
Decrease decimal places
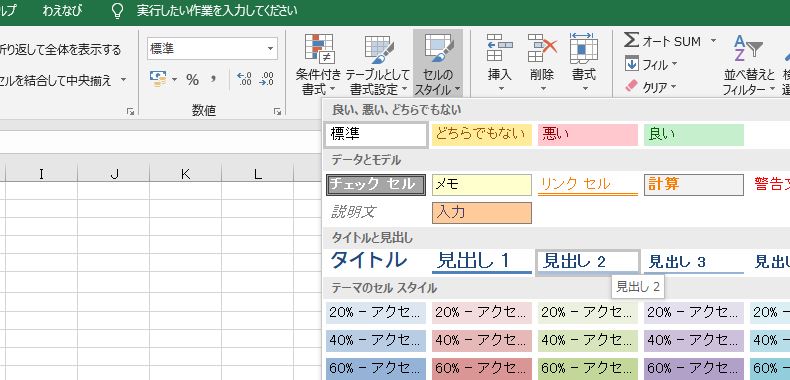coord(266,79)
